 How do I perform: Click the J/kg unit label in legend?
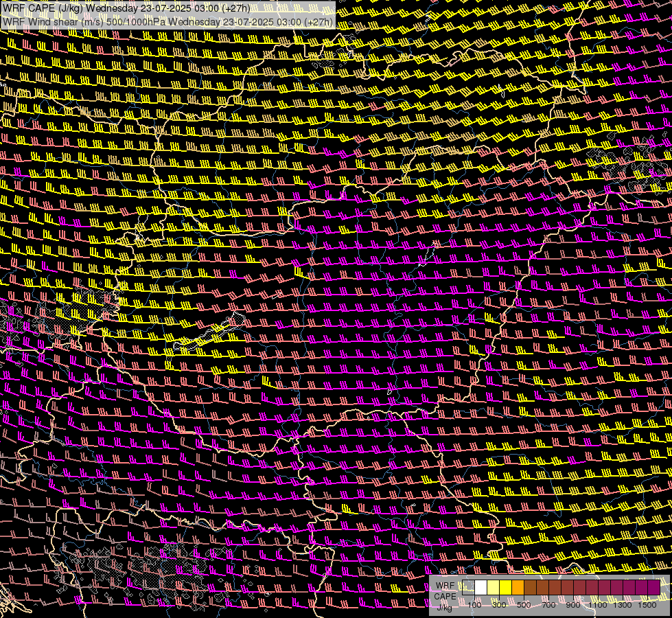(x=444, y=608)
